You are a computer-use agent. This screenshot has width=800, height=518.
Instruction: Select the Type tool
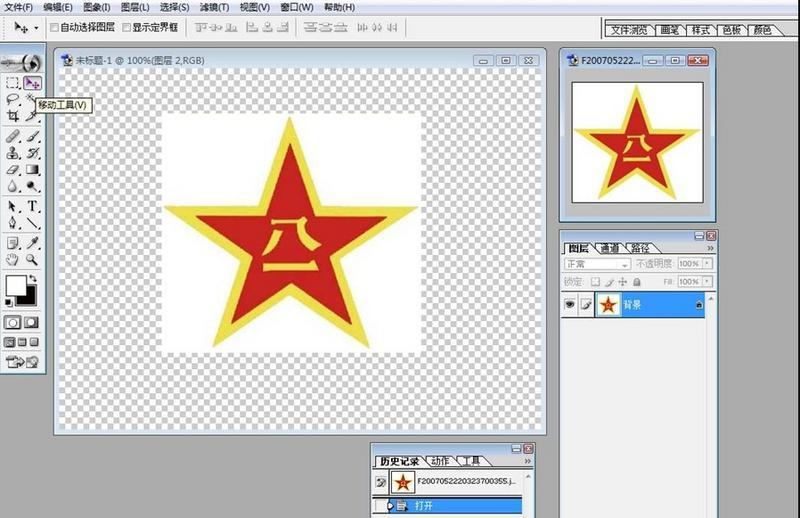pos(32,206)
